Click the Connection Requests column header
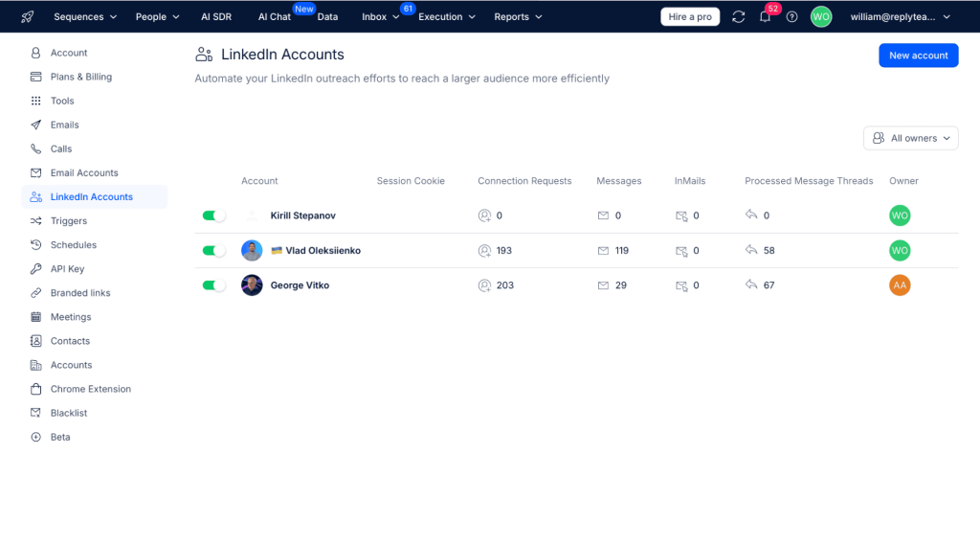 524,181
